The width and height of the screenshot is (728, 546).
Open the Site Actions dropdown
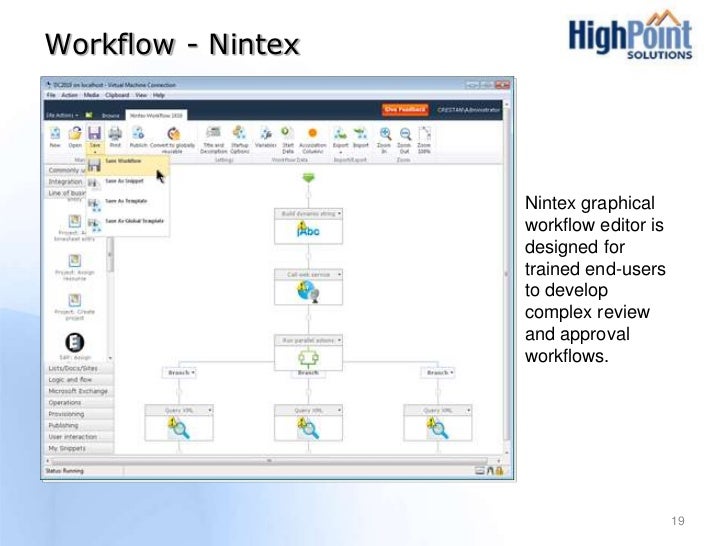tap(62, 115)
